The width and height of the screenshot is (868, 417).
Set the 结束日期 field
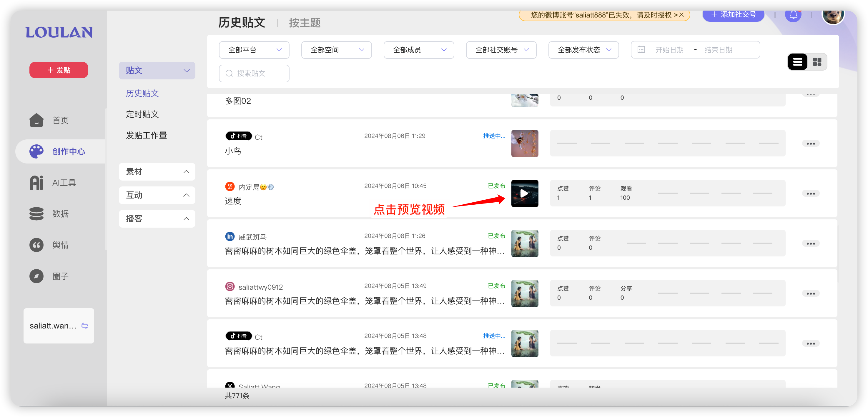click(719, 50)
